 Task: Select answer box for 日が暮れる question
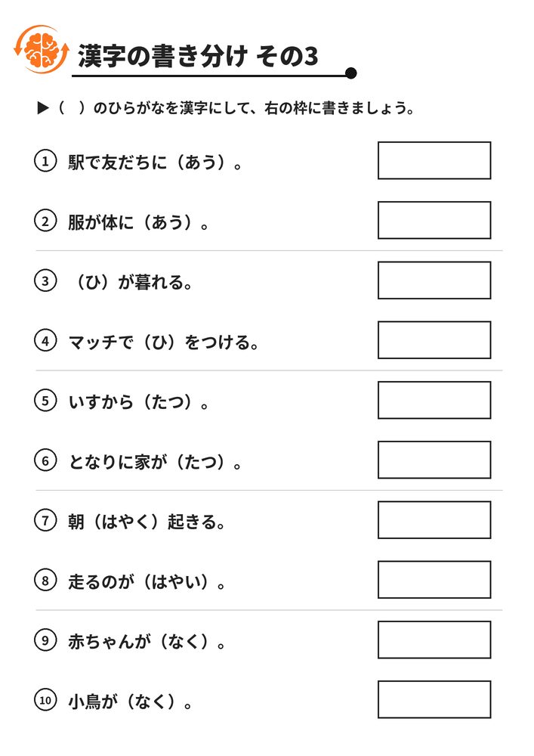434,280
